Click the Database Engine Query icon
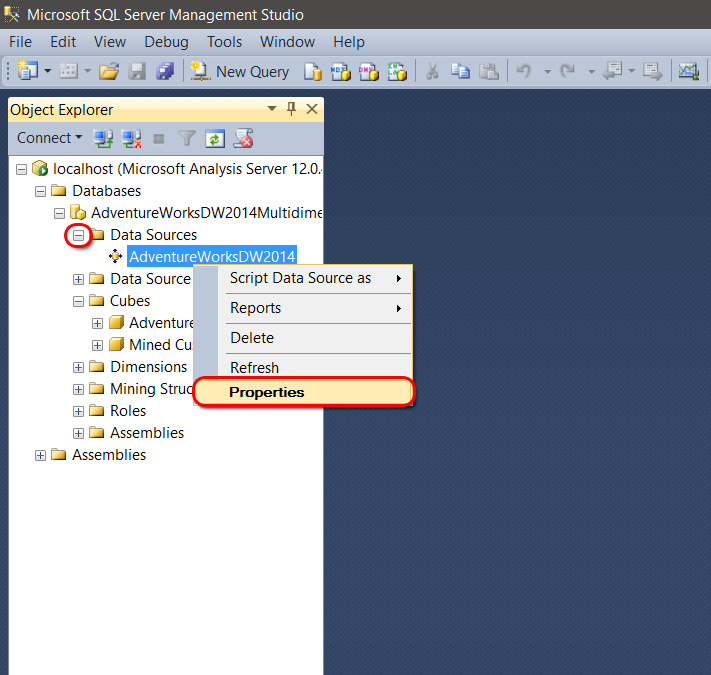Screen dimensions: 711x675 pos(312,71)
